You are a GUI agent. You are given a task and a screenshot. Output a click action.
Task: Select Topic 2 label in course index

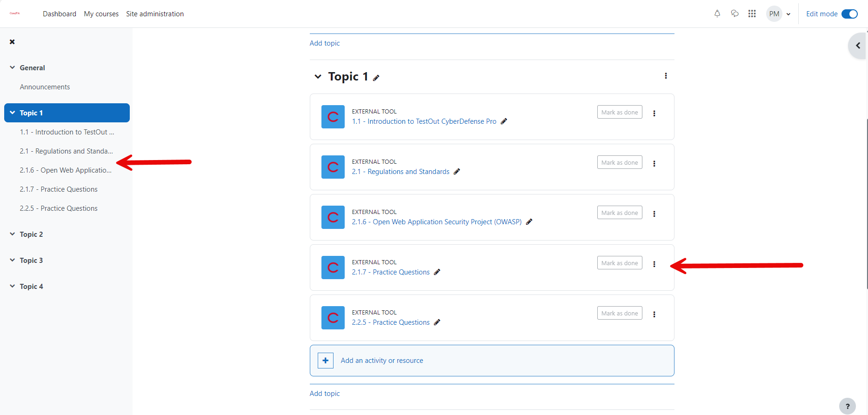coord(31,234)
